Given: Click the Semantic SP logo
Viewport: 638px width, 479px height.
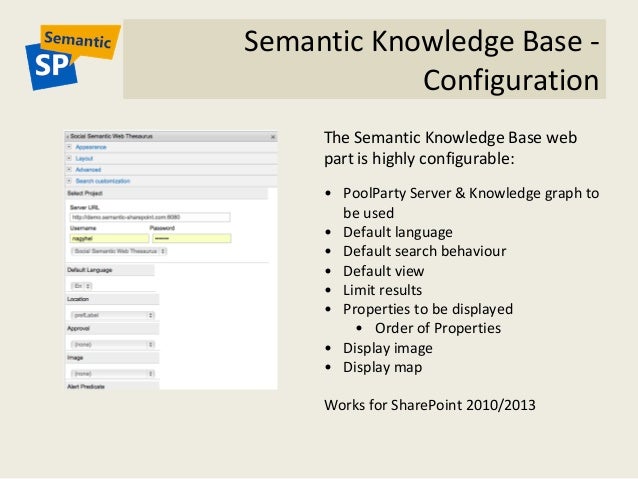Looking at the screenshot, I should [73, 57].
